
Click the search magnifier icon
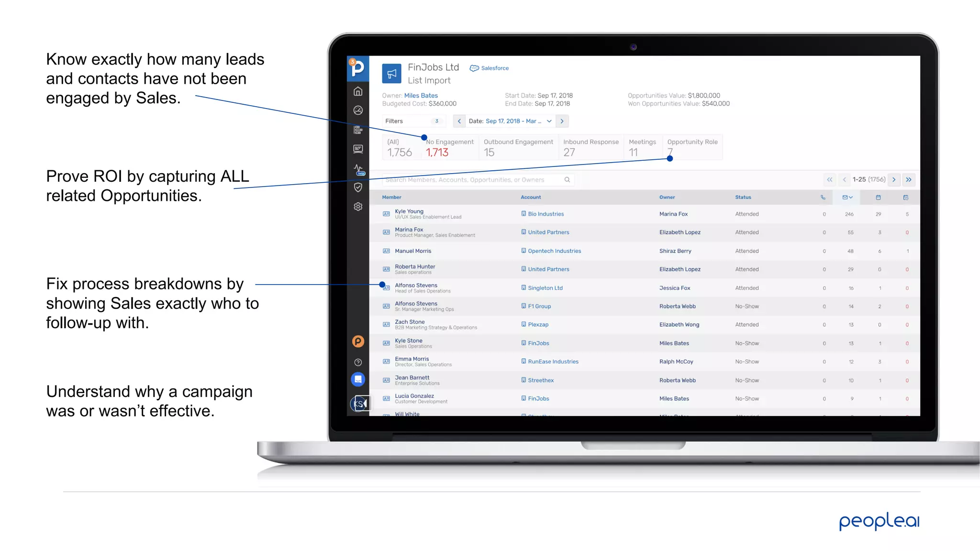click(x=567, y=180)
